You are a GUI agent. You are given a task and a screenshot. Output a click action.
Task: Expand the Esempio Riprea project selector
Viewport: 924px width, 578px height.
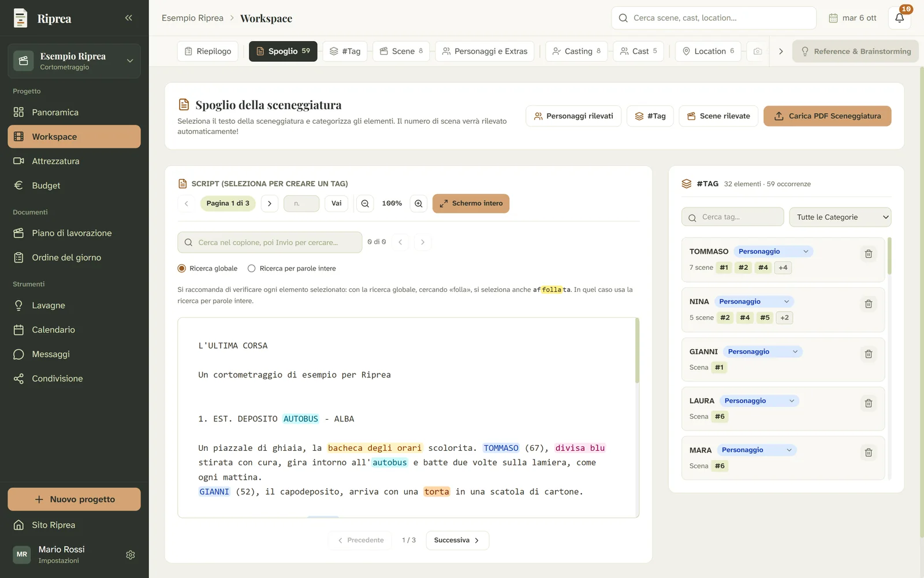[x=74, y=61]
